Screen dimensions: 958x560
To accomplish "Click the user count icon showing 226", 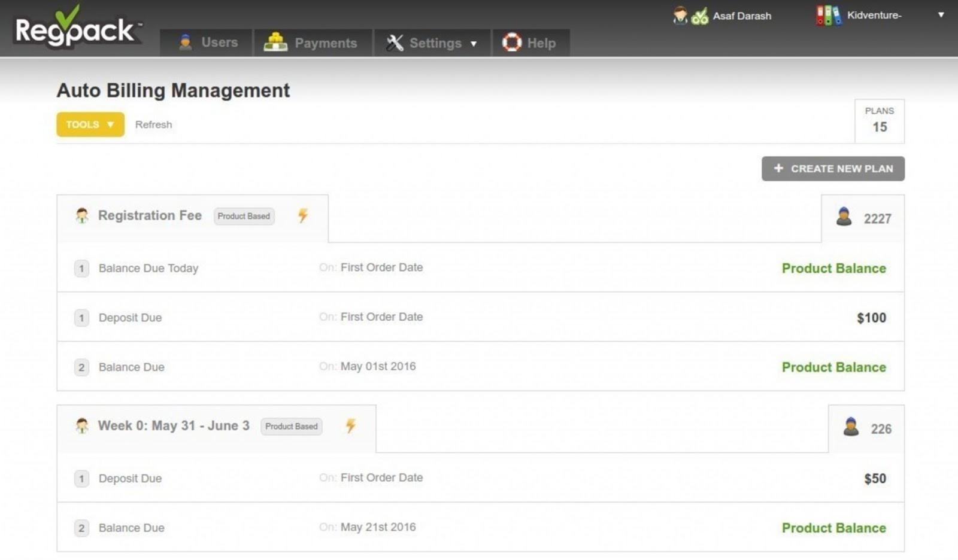I will 851,427.
